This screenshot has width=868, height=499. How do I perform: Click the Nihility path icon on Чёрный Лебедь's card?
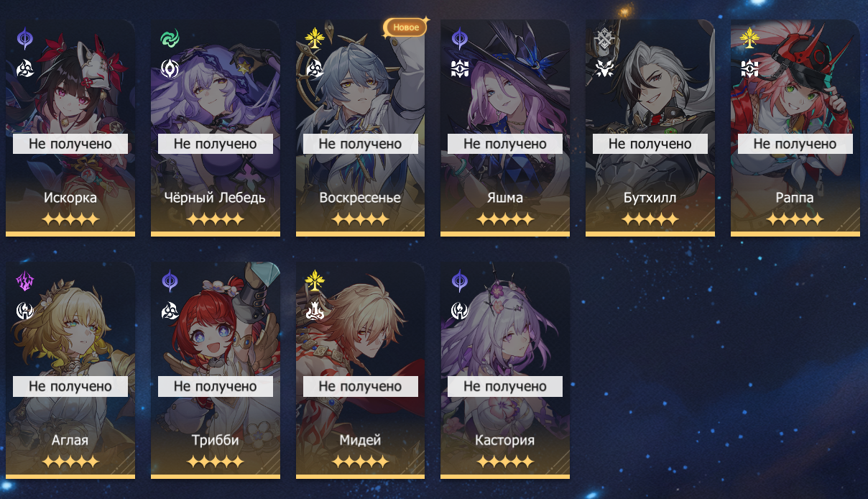coord(170,69)
